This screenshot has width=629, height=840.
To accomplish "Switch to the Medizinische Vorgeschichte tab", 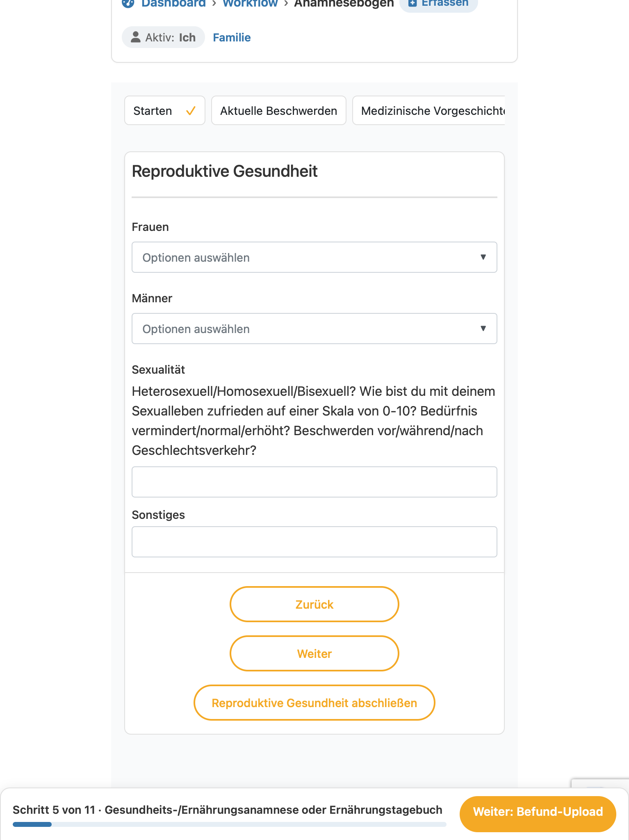I will click(x=429, y=111).
